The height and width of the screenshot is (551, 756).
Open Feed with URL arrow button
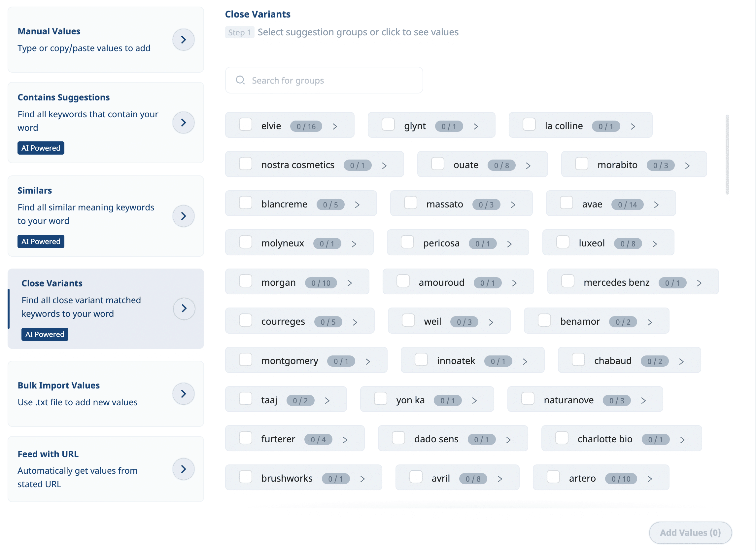tap(183, 469)
